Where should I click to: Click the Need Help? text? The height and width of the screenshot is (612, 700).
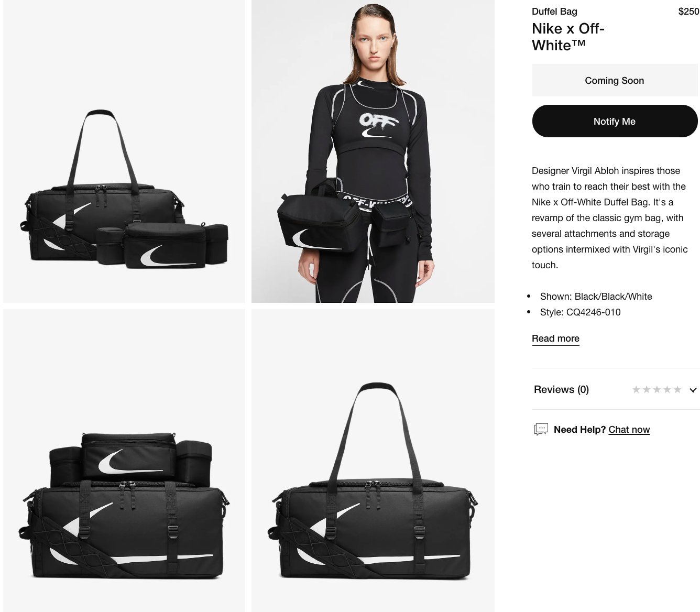[x=579, y=430]
